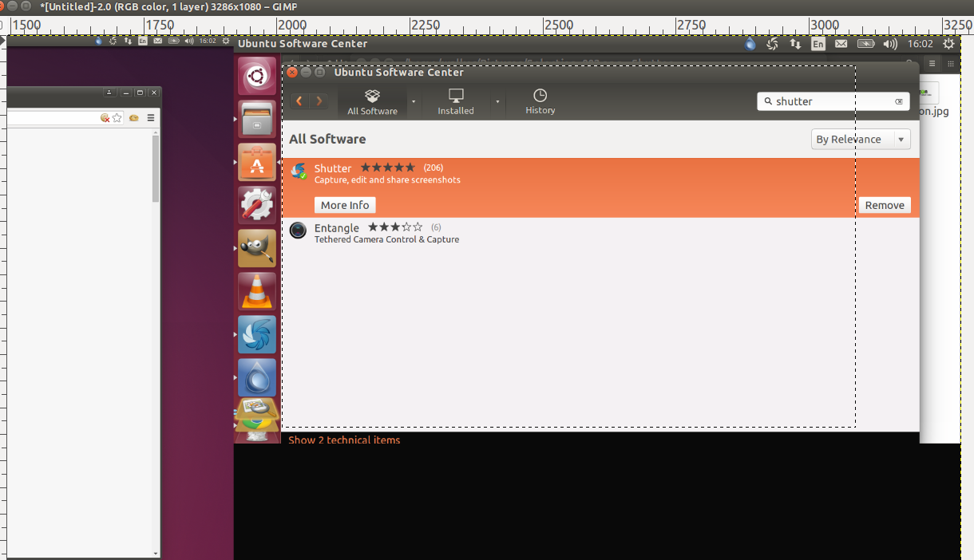Click the All Software heading text
The image size is (974, 560).
[327, 139]
